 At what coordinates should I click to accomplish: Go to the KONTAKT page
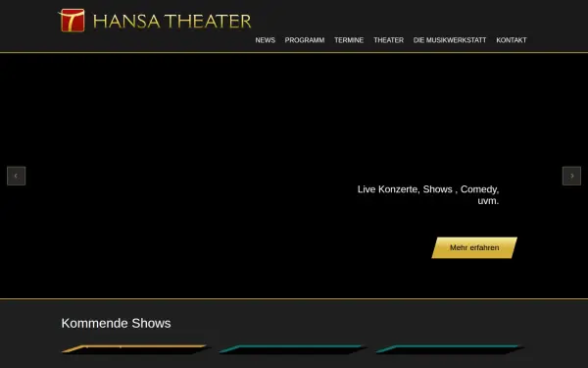[512, 40]
